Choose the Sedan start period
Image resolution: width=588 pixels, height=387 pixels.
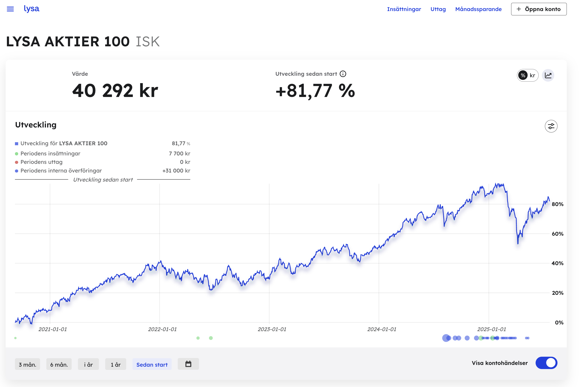coord(152,364)
